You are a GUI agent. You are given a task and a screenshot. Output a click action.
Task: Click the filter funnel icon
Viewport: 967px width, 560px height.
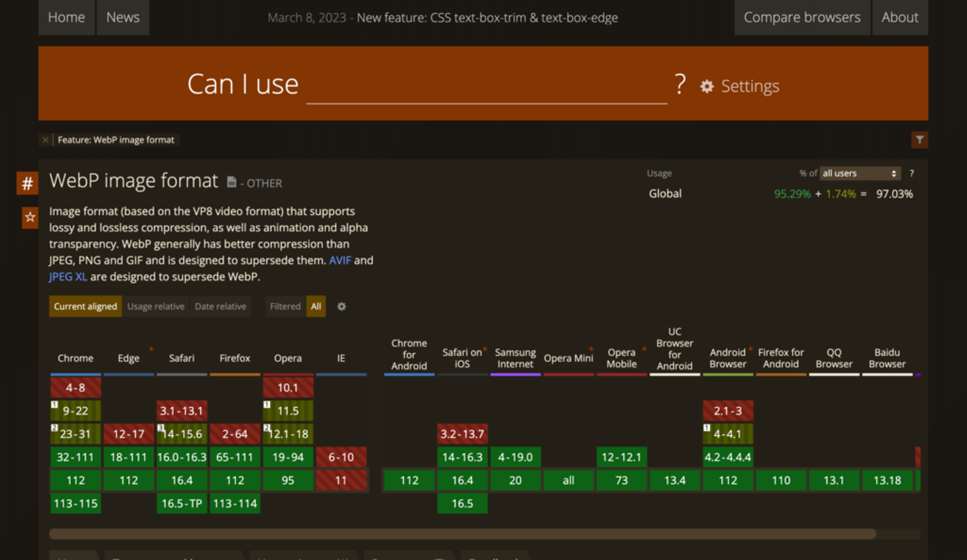coord(919,140)
